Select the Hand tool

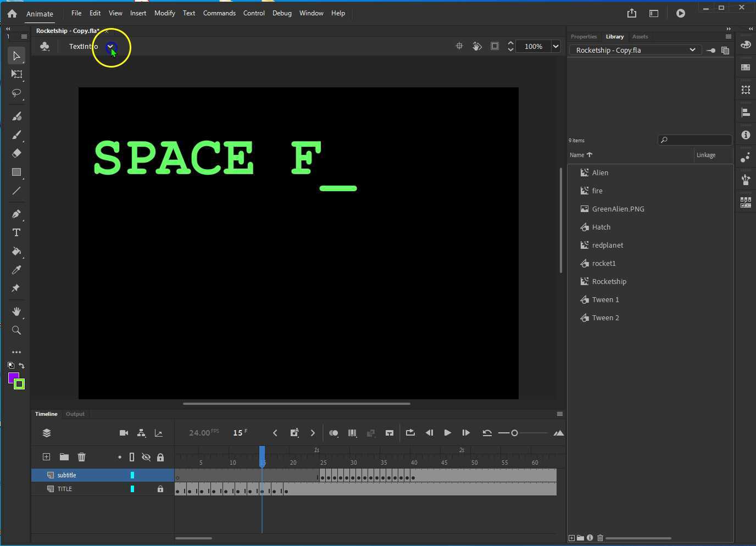click(16, 311)
